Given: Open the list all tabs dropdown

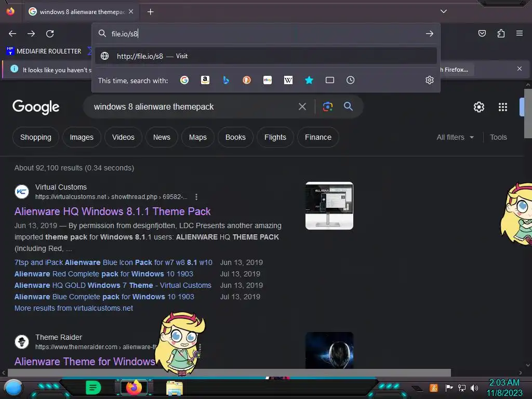Looking at the screenshot, I should [444, 11].
